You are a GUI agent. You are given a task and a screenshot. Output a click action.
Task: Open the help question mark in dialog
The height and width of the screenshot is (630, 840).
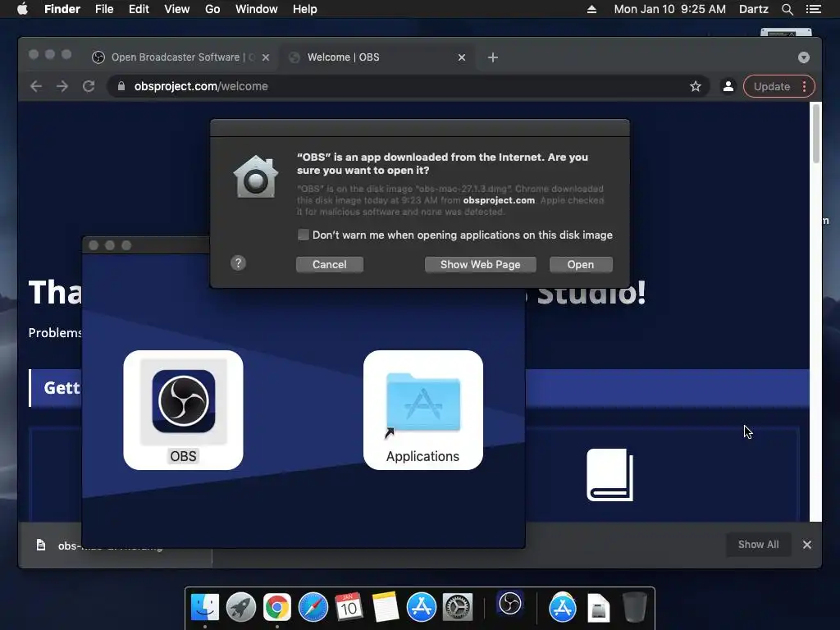(x=239, y=263)
